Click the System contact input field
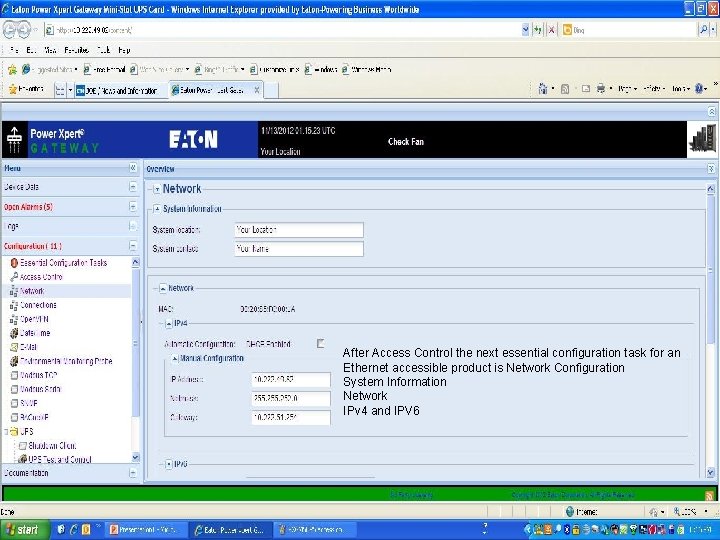Screen dimensions: 720x540 coord(299,249)
